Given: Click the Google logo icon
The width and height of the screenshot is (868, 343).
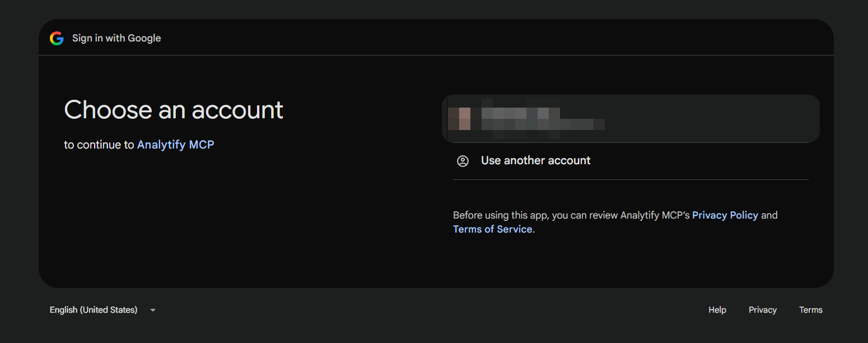Looking at the screenshot, I should (x=57, y=38).
